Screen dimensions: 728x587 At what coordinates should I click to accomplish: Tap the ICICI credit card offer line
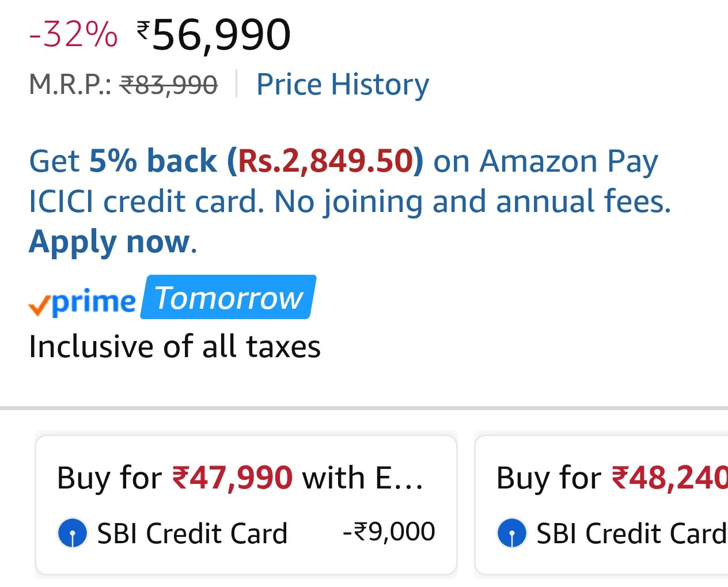click(x=350, y=202)
